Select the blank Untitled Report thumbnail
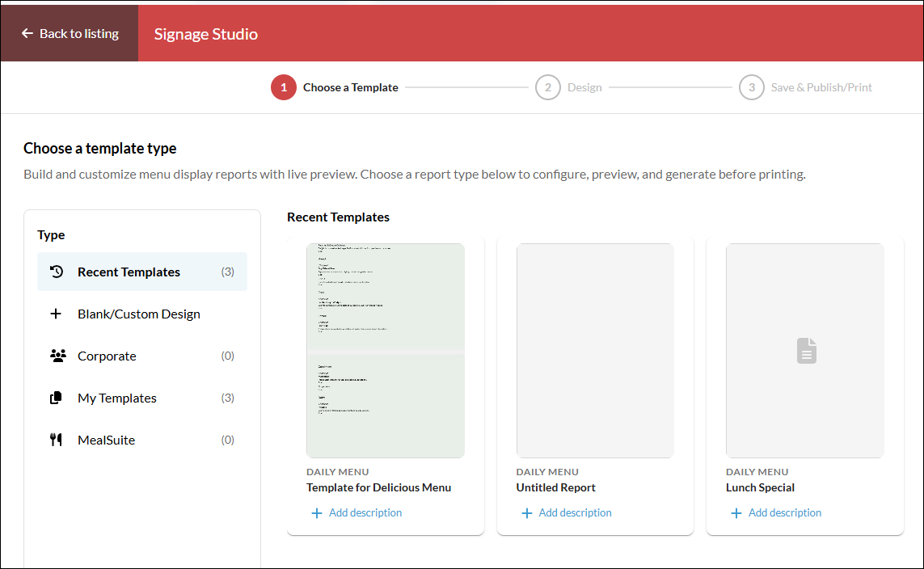The image size is (924, 569). 595,351
